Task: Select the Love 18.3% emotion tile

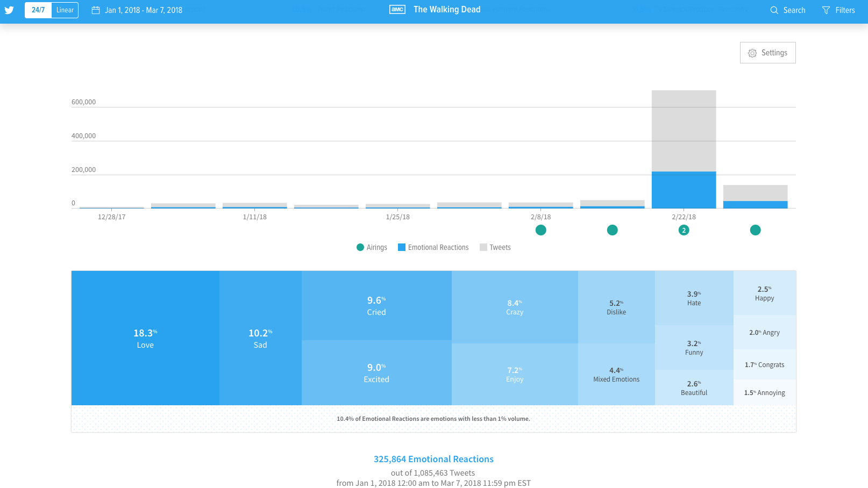Action: click(x=145, y=338)
